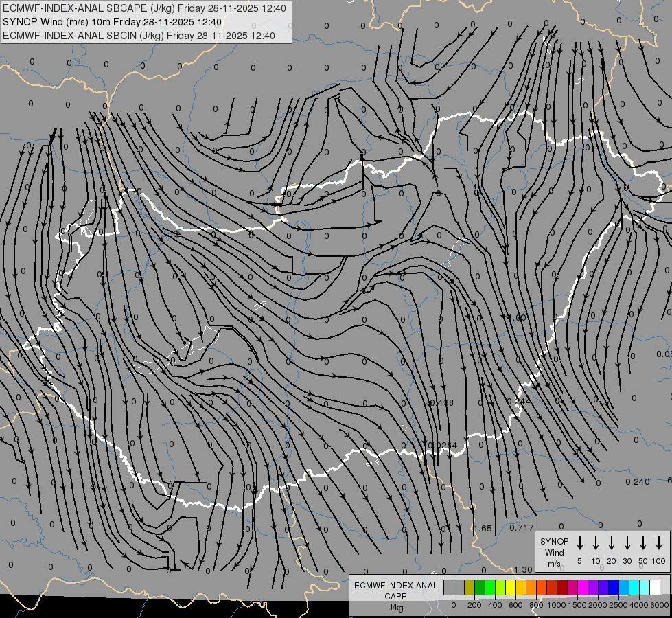
Task: Click the 200 tick label on CAPE scale
Action: pyautogui.click(x=474, y=605)
